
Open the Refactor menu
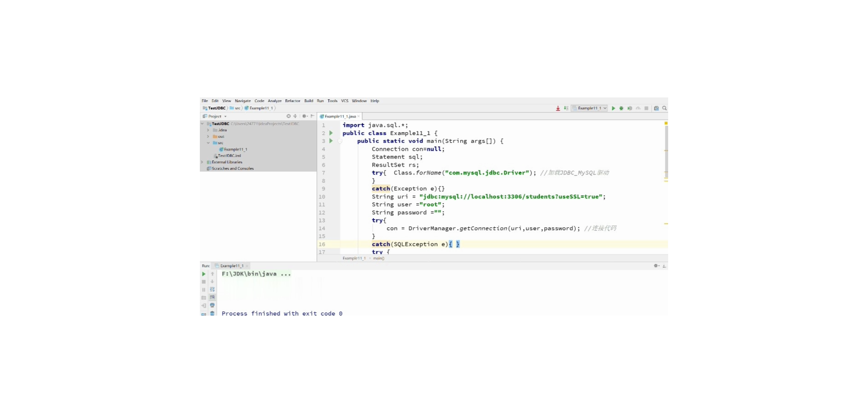tap(293, 101)
